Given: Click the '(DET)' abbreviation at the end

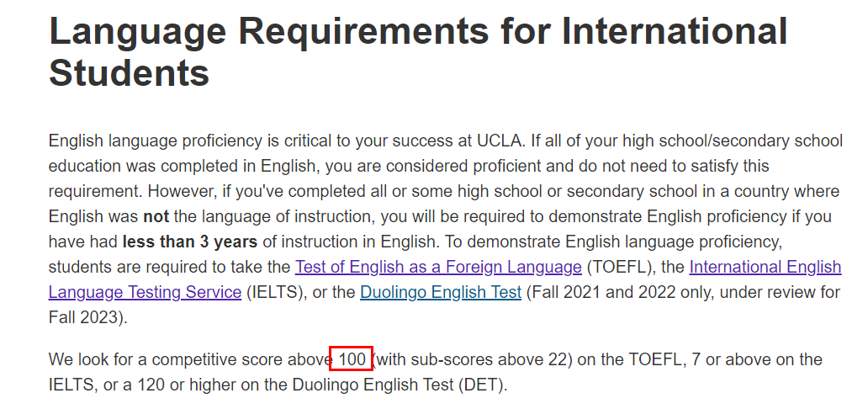Looking at the screenshot, I should point(482,385).
